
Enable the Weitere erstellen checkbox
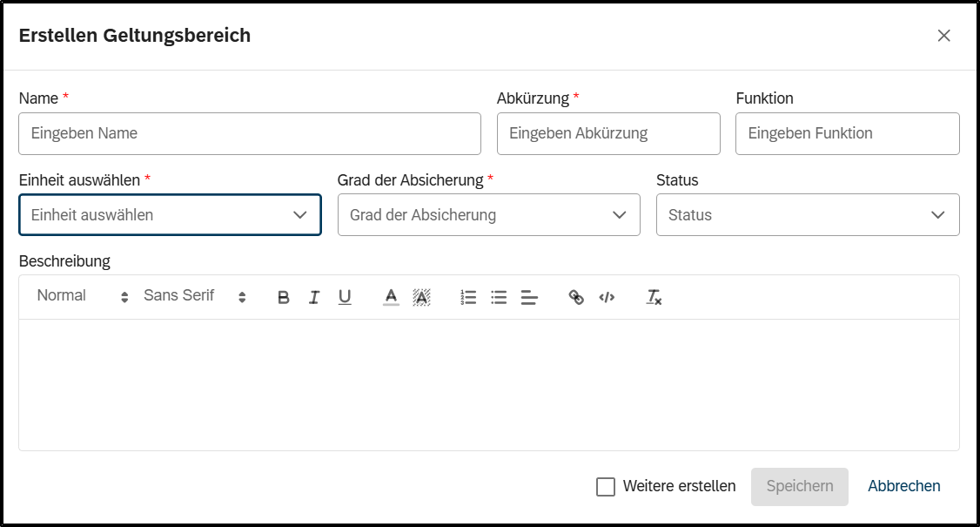point(606,486)
